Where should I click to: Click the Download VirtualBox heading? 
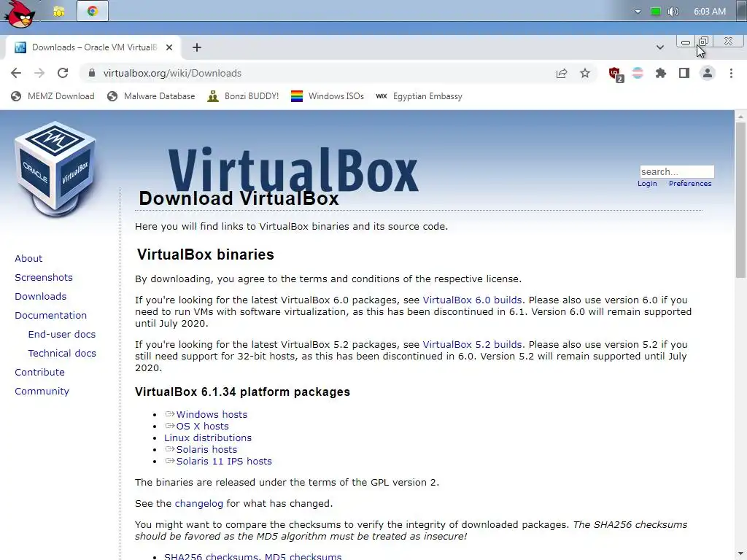[239, 198]
